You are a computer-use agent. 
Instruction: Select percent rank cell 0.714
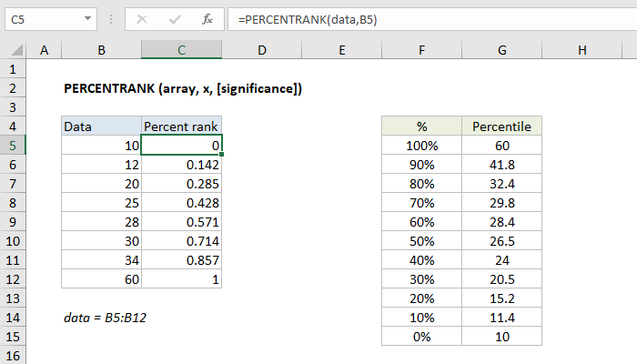tap(182, 241)
